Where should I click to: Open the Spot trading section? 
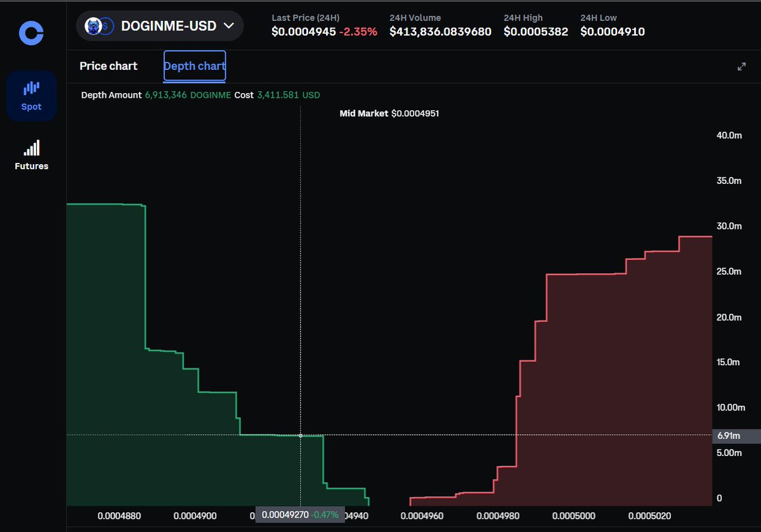[x=31, y=96]
